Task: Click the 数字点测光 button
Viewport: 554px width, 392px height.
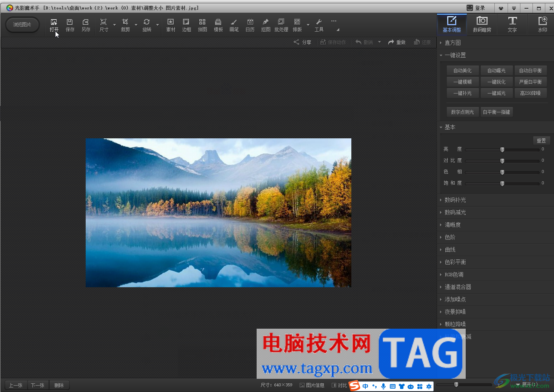Action: pyautogui.click(x=463, y=112)
